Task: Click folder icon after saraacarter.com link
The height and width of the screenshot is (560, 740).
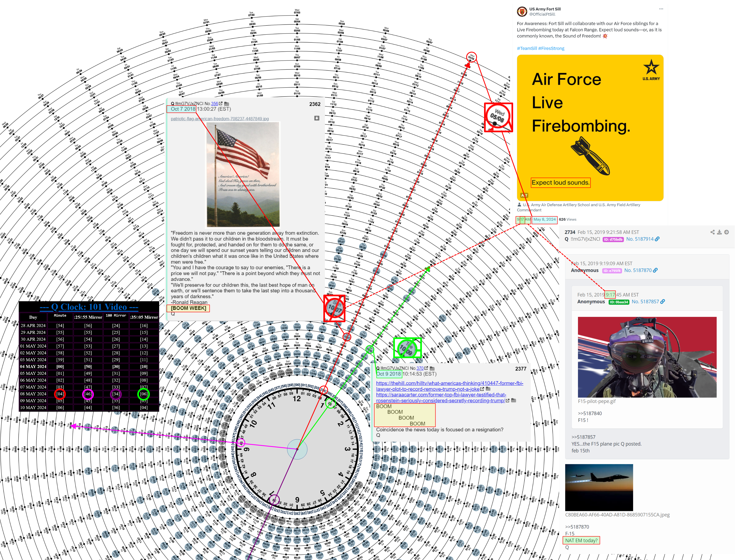Action: tap(514, 400)
